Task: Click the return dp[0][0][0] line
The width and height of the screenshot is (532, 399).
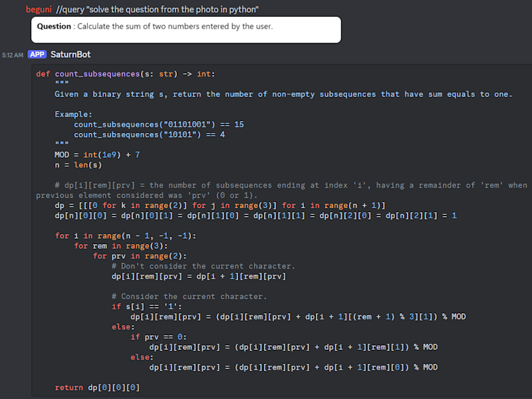Action: 97,388
